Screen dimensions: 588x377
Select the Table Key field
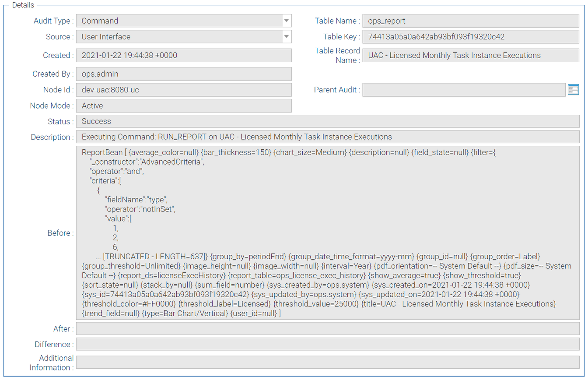471,37
